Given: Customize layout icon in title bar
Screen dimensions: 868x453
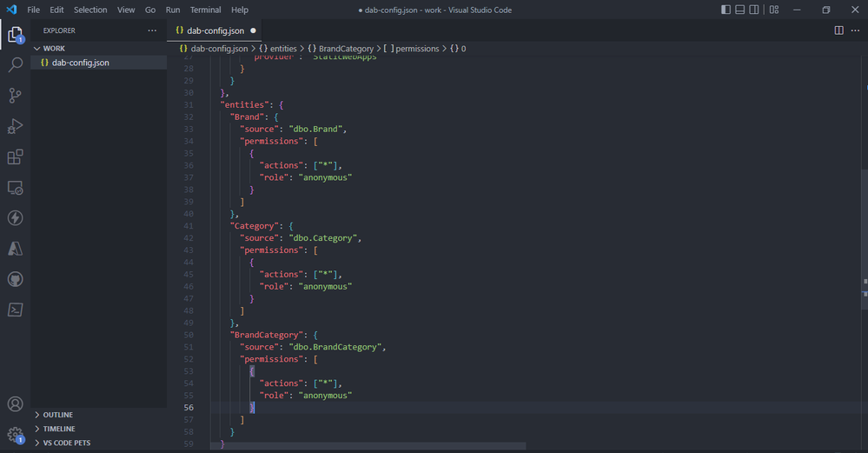Looking at the screenshot, I should [774, 10].
